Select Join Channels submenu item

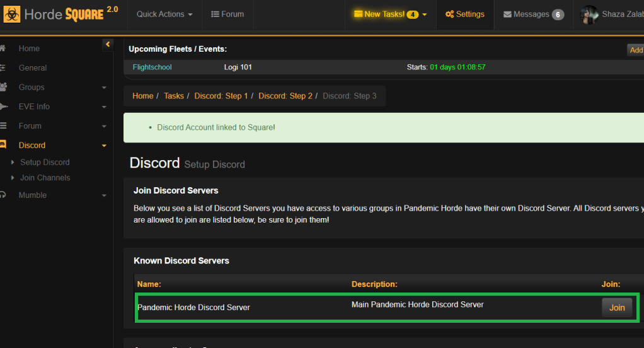[x=45, y=178]
